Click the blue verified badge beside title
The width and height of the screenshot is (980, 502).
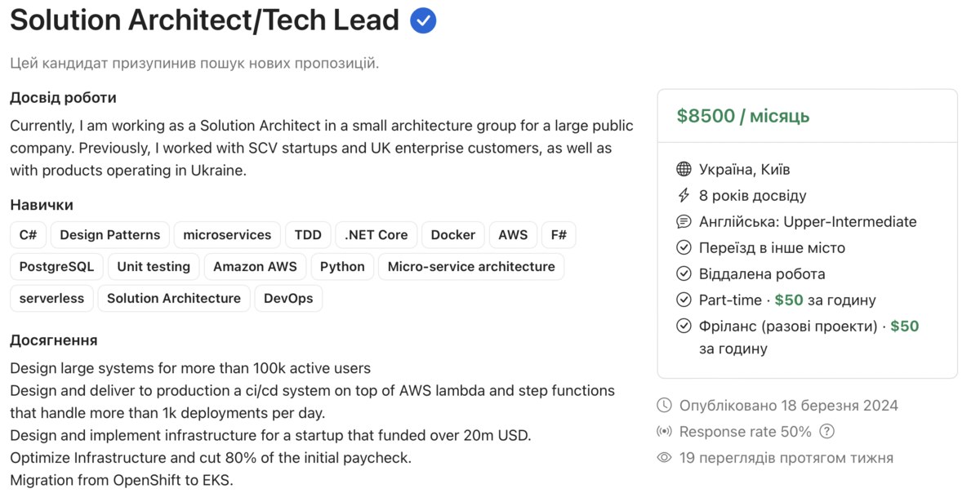(423, 20)
